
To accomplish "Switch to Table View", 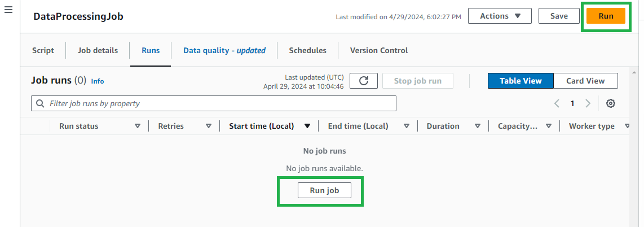I will [521, 81].
